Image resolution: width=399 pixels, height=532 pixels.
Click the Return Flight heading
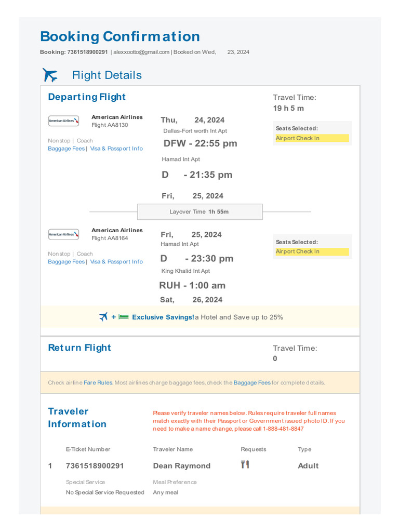[x=79, y=348]
